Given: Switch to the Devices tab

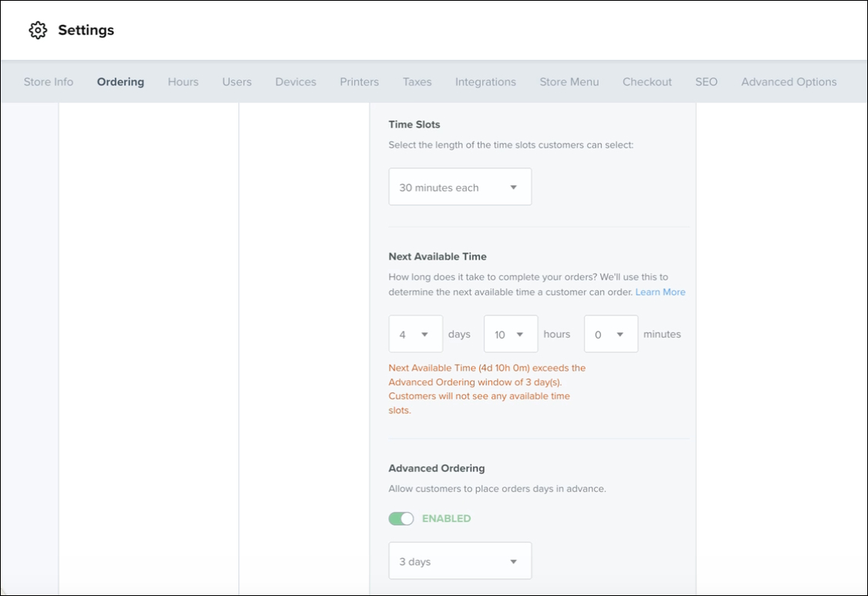Looking at the screenshot, I should coord(296,82).
